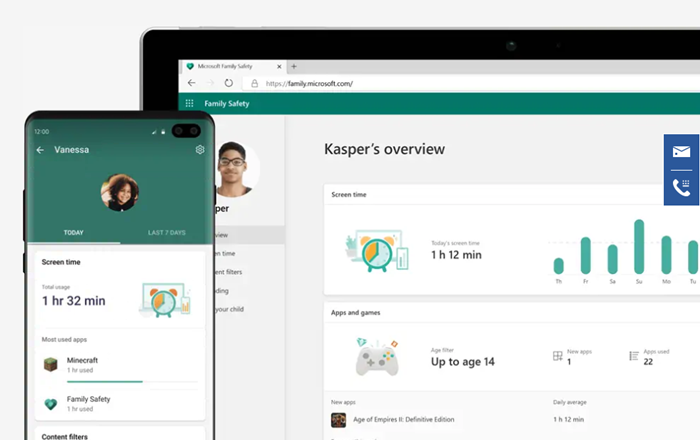This screenshot has height=440, width=700.
Task: Click the address bar padlock icon
Action: 254,83
